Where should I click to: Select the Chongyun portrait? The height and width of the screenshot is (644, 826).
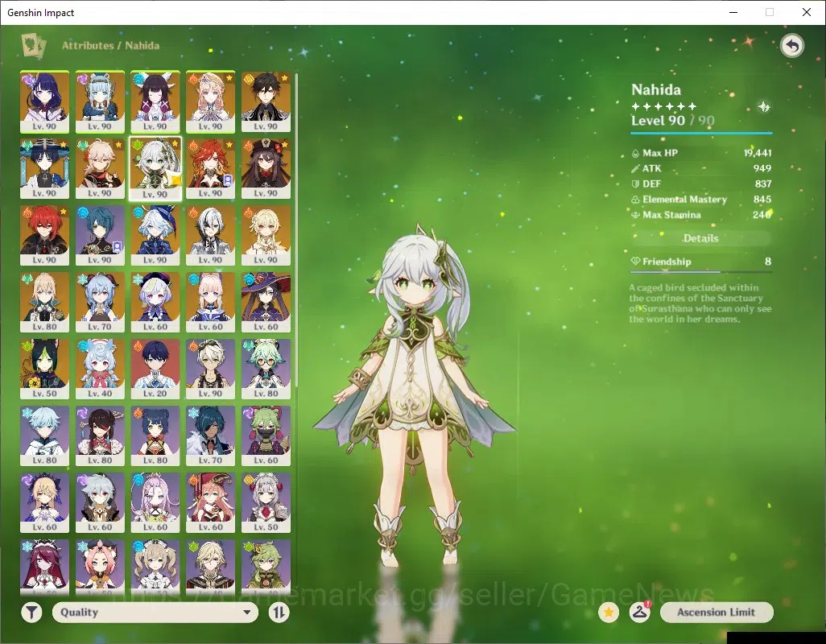tap(45, 436)
